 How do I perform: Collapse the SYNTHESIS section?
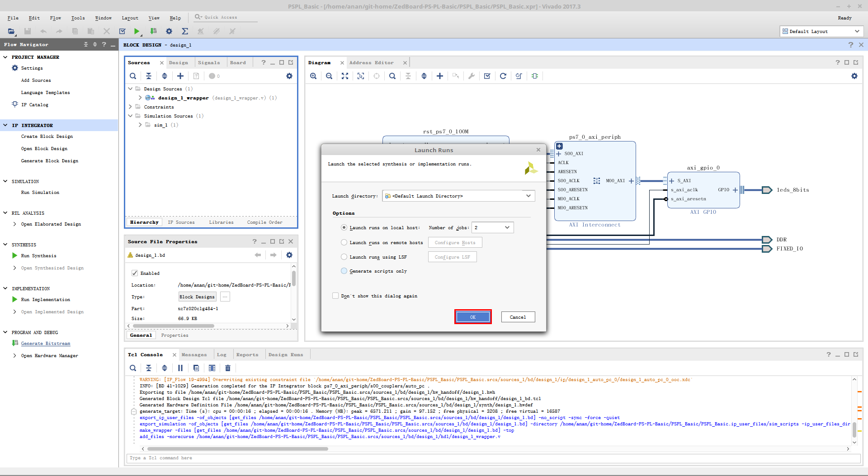point(5,245)
